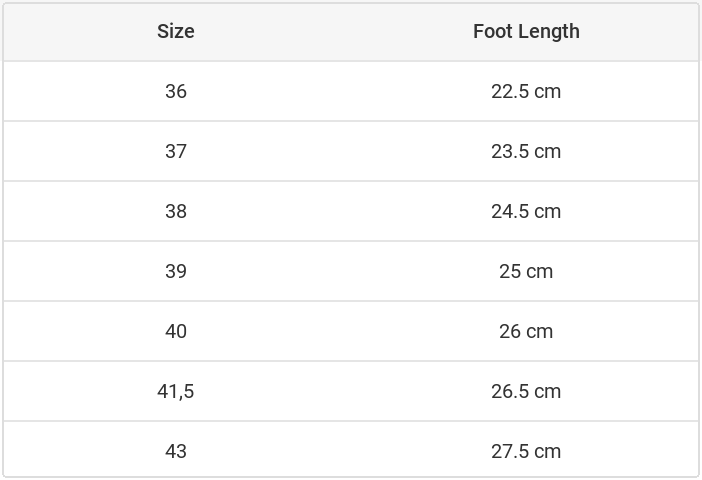702x480 pixels.
Task: Pick the size 39 cell
Action: coord(176,271)
